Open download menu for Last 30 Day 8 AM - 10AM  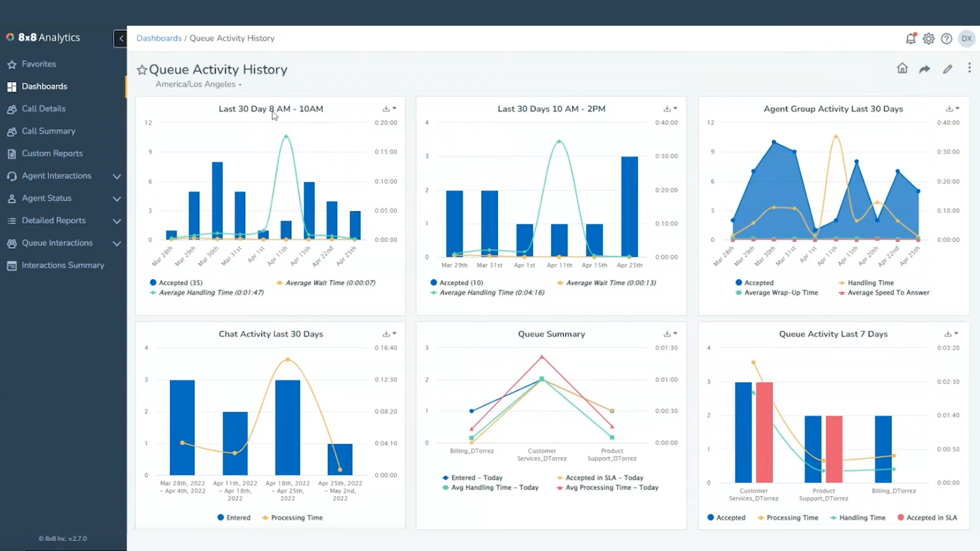pos(389,109)
